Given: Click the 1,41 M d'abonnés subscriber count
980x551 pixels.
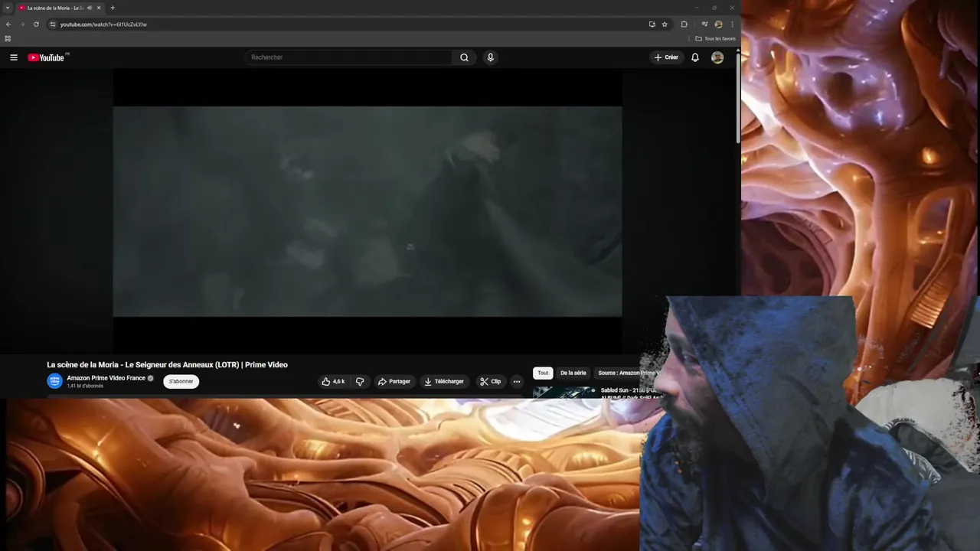Looking at the screenshot, I should pos(85,386).
